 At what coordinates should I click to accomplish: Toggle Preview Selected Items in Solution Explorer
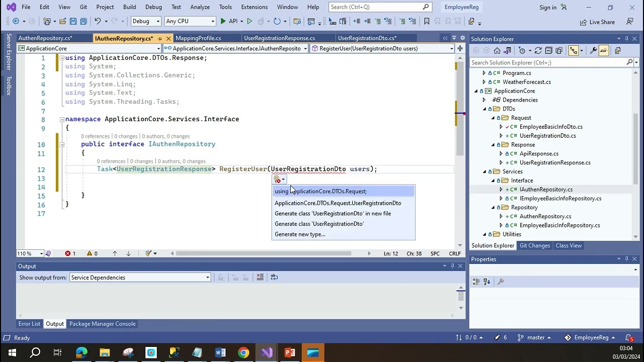(x=604, y=51)
